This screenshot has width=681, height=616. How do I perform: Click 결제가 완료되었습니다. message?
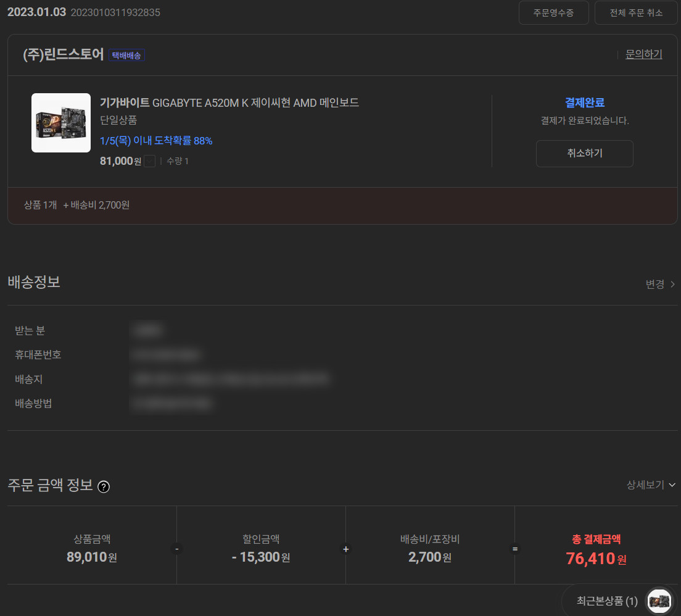click(584, 120)
